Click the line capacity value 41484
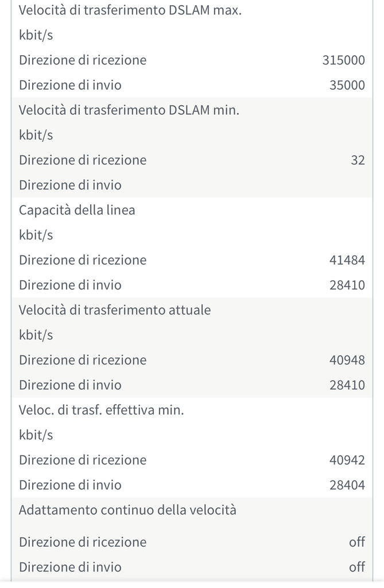The image size is (384, 588). (347, 260)
